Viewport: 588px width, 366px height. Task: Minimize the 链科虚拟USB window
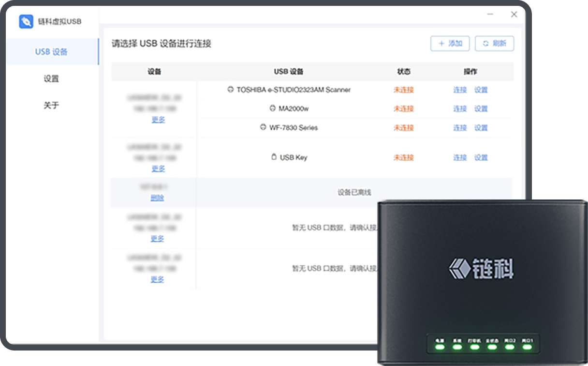click(x=491, y=15)
